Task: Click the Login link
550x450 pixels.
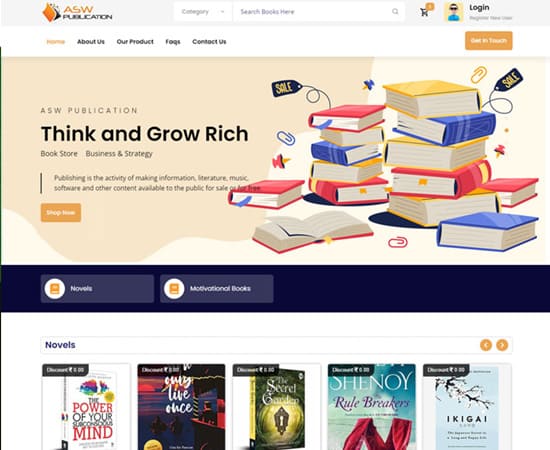Action: (x=479, y=7)
